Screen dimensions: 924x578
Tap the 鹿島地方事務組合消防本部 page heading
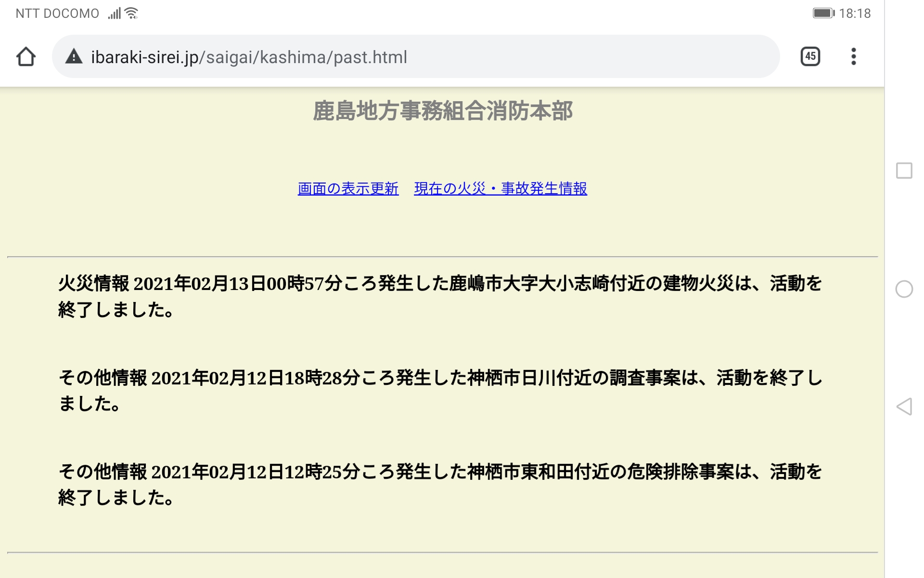coord(442,111)
